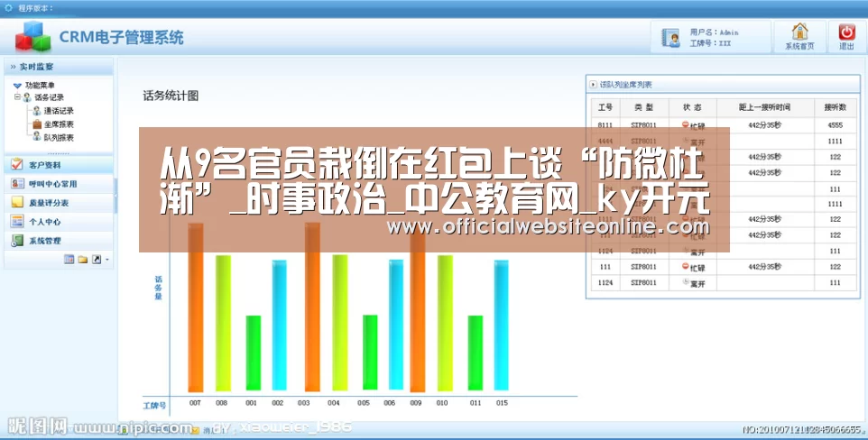This screenshot has height=440, width=868.
Task: Click the busy icon in row 8111
Action: (x=686, y=125)
